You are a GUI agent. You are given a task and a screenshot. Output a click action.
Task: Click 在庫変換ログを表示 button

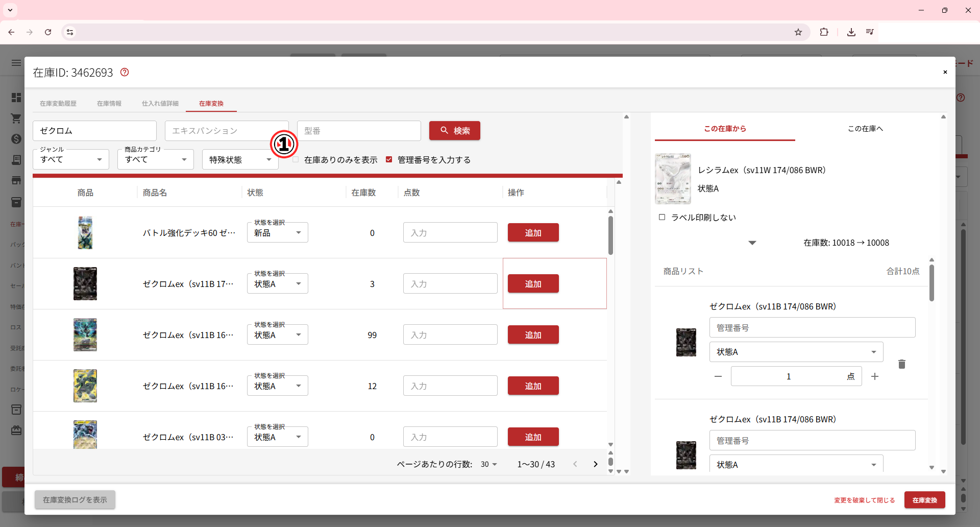click(75, 500)
